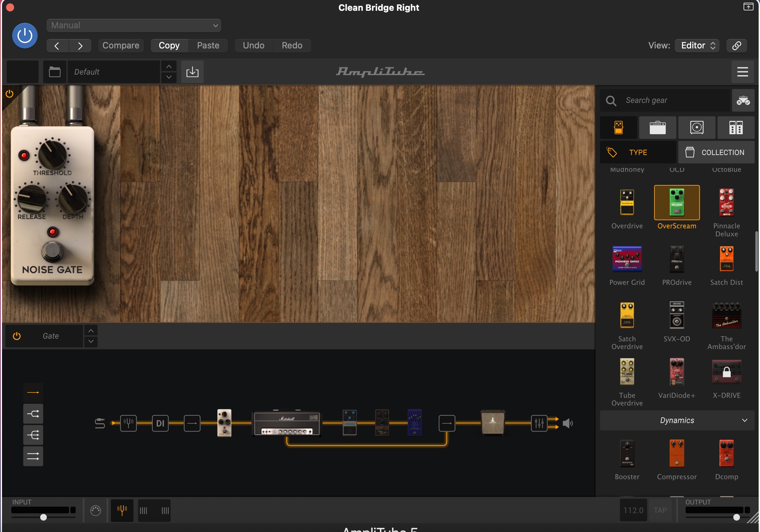Toggle the tuner button in bottom bar
Viewport: 760px width, 532px height.
point(122,510)
